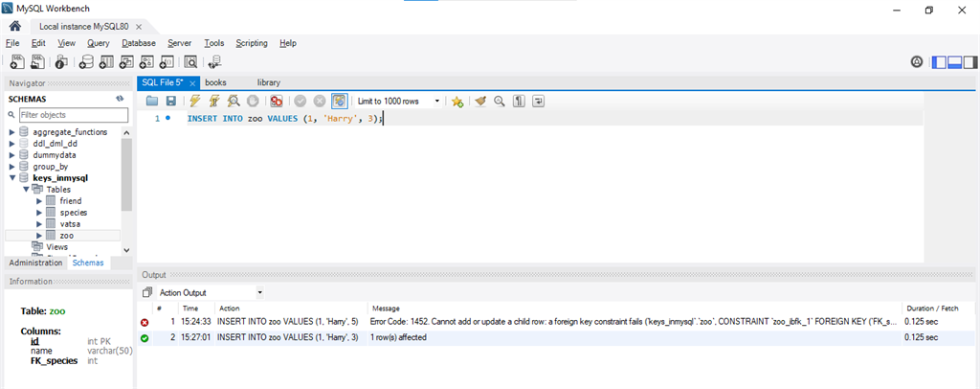Toggle left sidebar panel visibility
Viewport: 980px width, 389px height.
pyautogui.click(x=939, y=62)
